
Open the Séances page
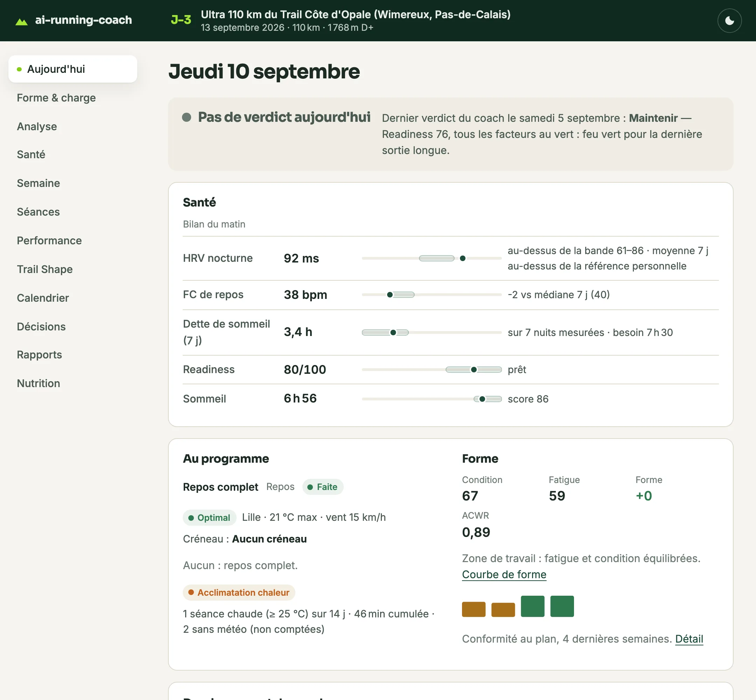[38, 212]
